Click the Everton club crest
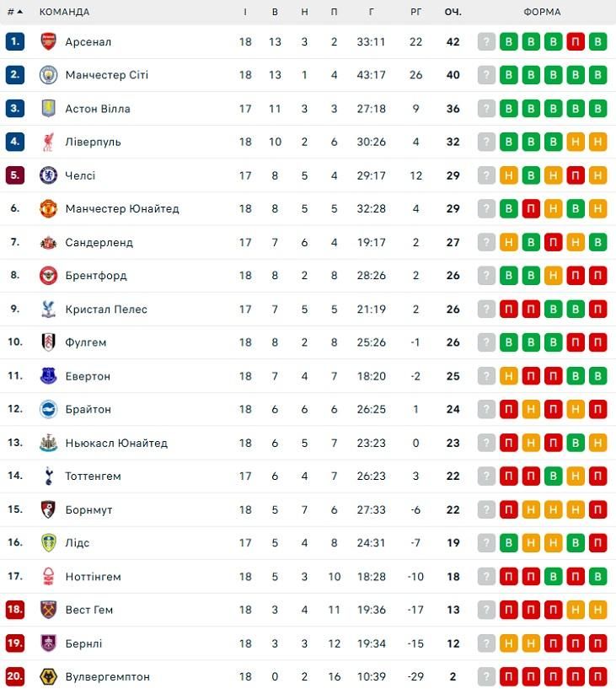 pyautogui.click(x=48, y=376)
